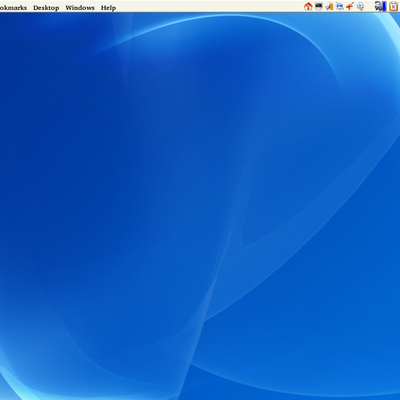Select the clipboard icon at panel's right end

coord(393,6)
